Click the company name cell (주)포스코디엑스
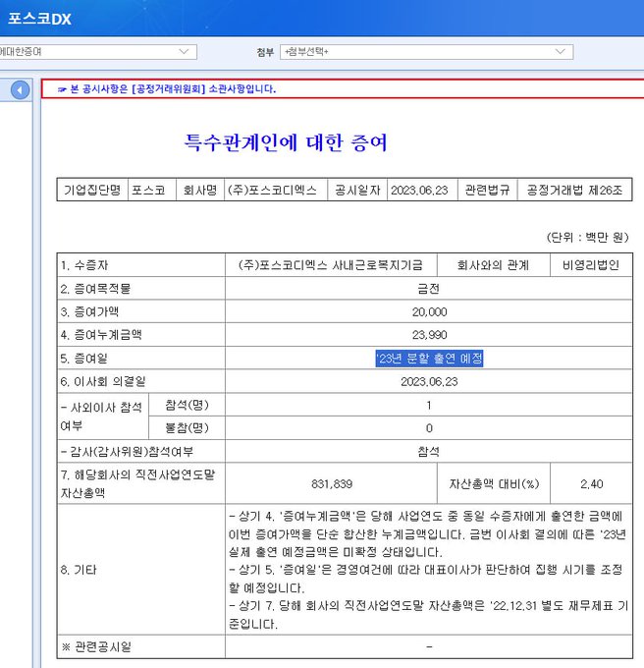The width and height of the screenshot is (644, 668). click(x=276, y=190)
